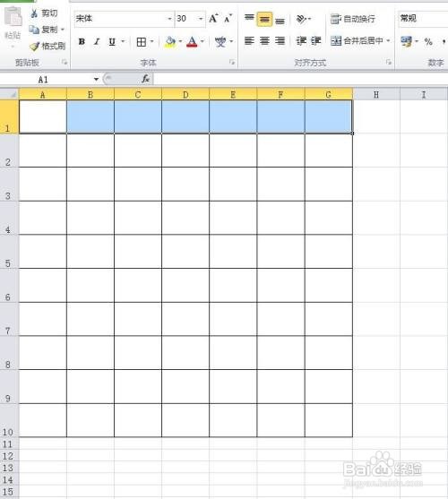
Task: Click the Paste clipboard icon
Action: [13, 17]
